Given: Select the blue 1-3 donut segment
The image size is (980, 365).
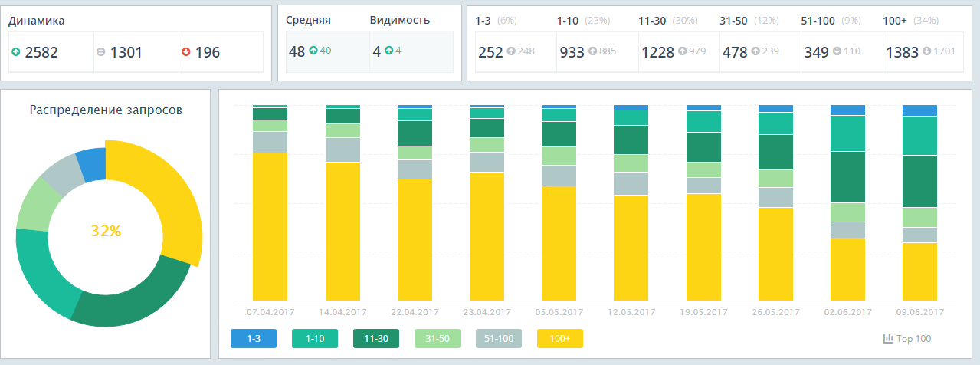Looking at the screenshot, I should [92, 163].
